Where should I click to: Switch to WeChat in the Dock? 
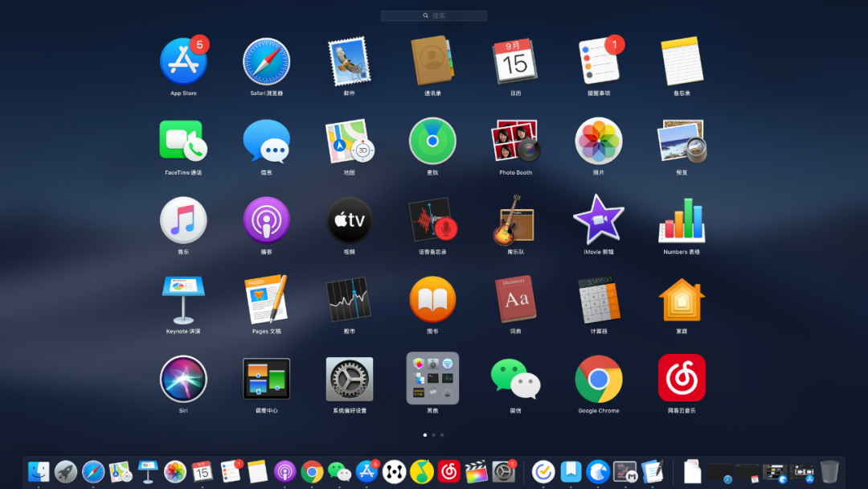tap(339, 472)
